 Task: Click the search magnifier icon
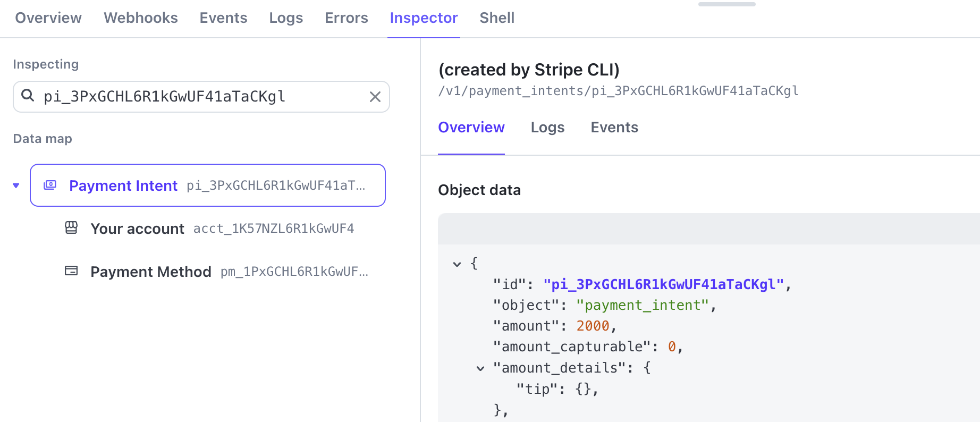click(28, 96)
